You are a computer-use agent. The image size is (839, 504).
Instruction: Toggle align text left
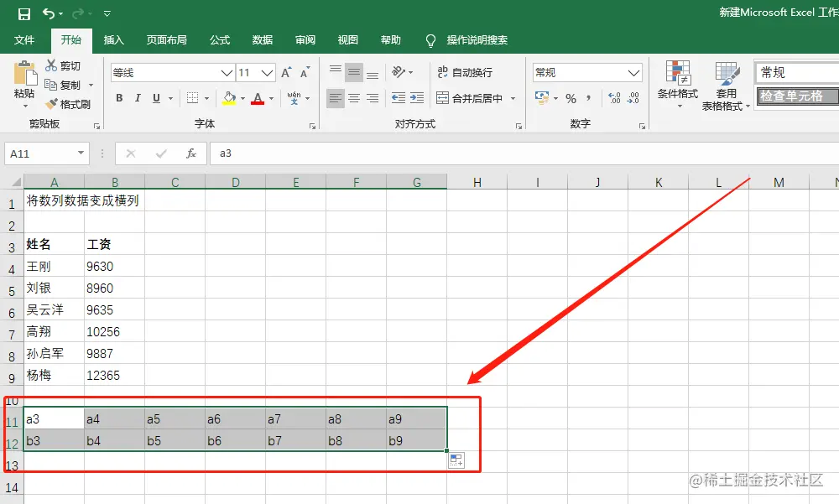pos(336,98)
